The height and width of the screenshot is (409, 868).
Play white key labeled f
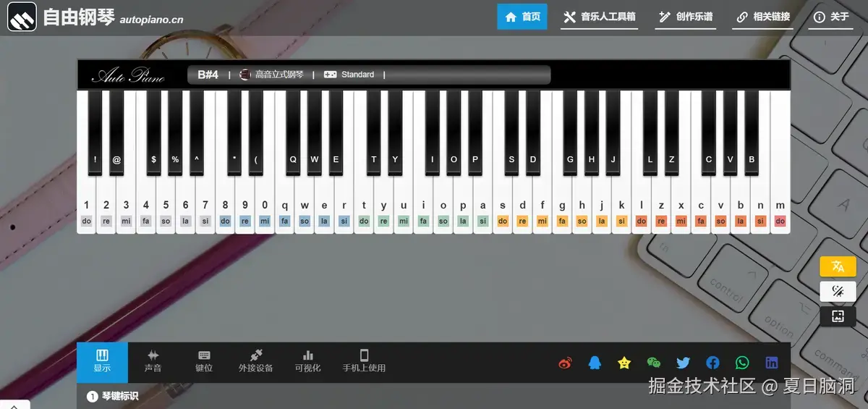(542, 206)
